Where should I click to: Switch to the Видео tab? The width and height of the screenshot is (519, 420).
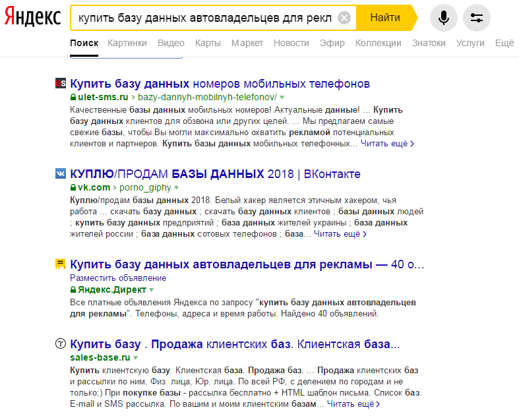(171, 43)
